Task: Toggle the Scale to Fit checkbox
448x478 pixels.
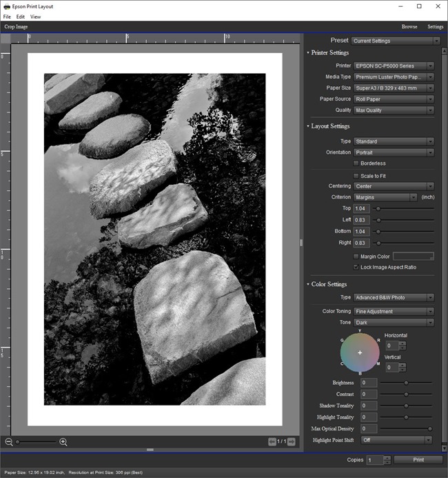Action: tap(356, 176)
